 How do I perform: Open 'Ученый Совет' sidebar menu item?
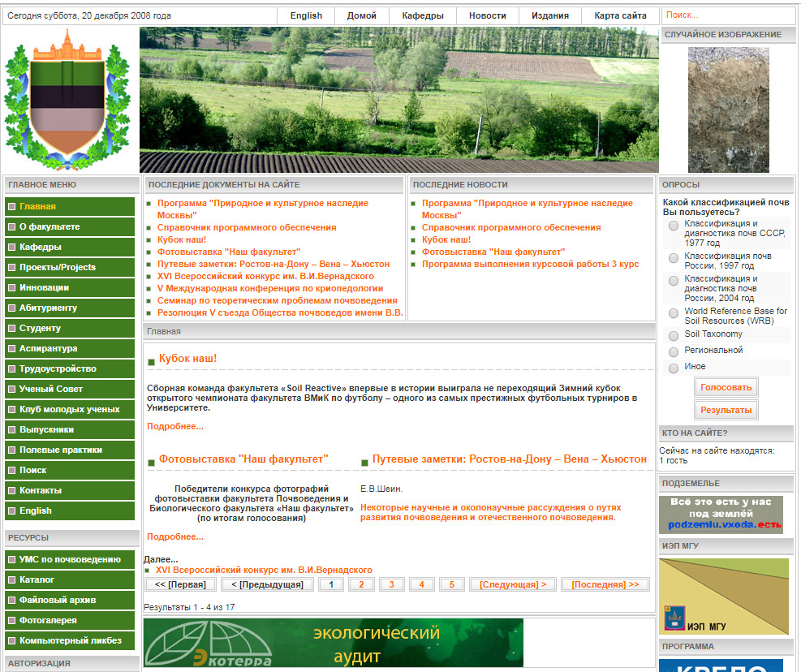coord(70,390)
